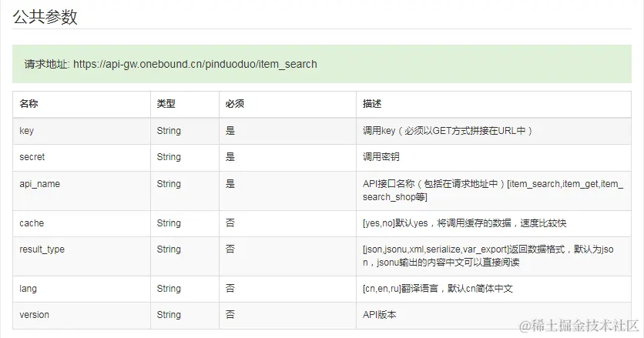
Task: Select the key parameter name cell
Action: 26,131
